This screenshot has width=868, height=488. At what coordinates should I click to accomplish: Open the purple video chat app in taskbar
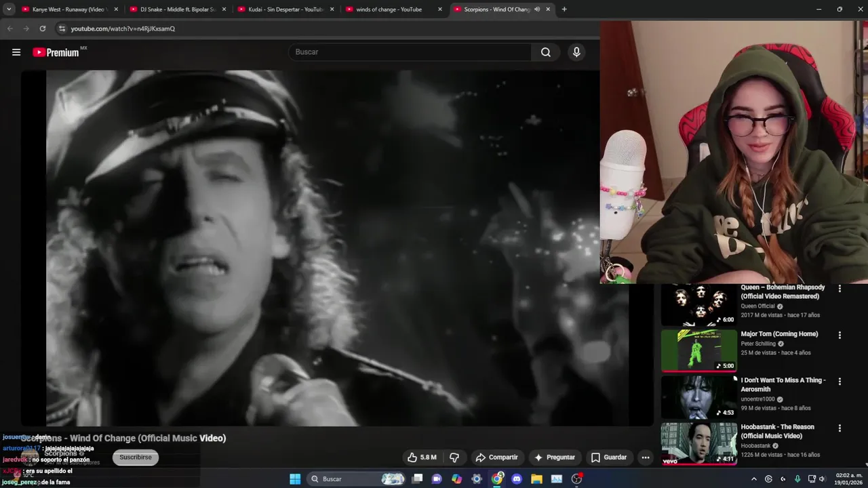pyautogui.click(x=437, y=479)
